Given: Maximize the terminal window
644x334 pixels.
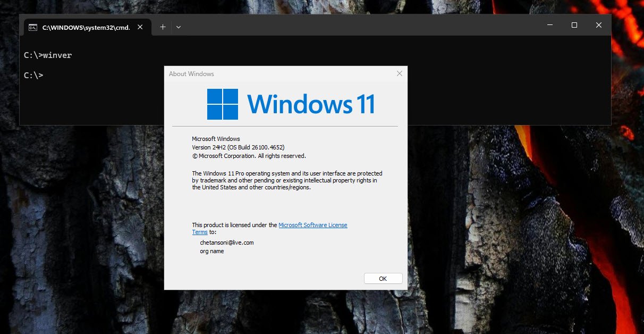Looking at the screenshot, I should (574, 25).
